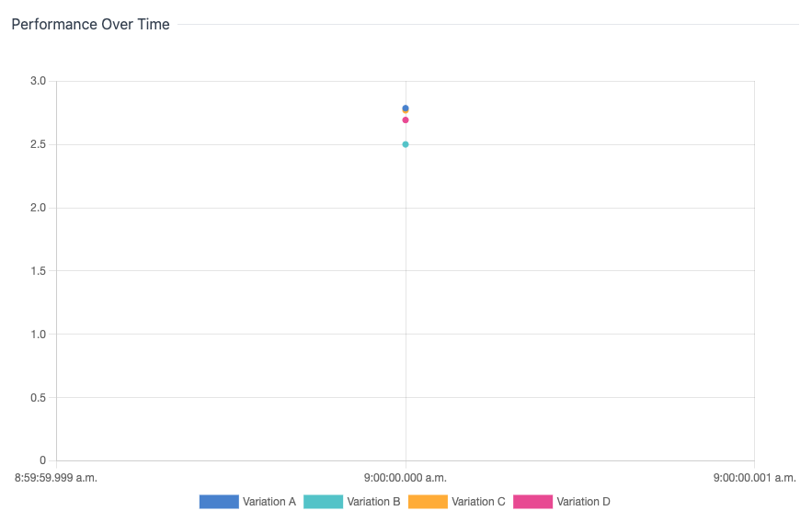Click the 2.5 y-axis tick label
The image size is (812, 522).
point(38,144)
